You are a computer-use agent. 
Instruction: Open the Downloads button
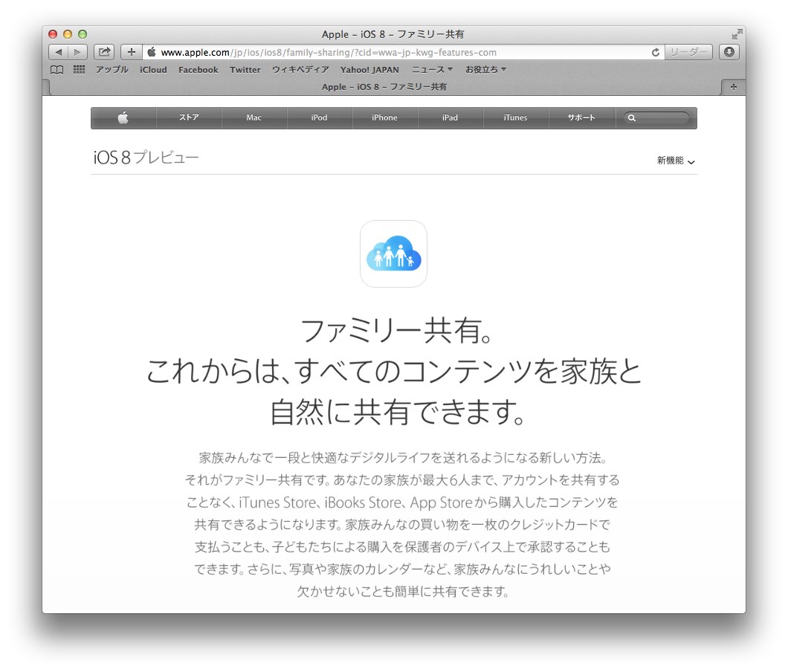point(729,52)
